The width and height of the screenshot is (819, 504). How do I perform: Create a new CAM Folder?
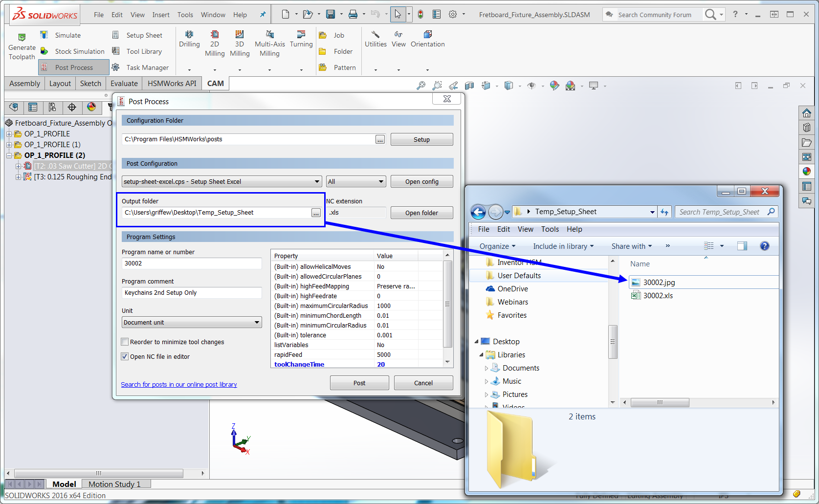coord(336,51)
